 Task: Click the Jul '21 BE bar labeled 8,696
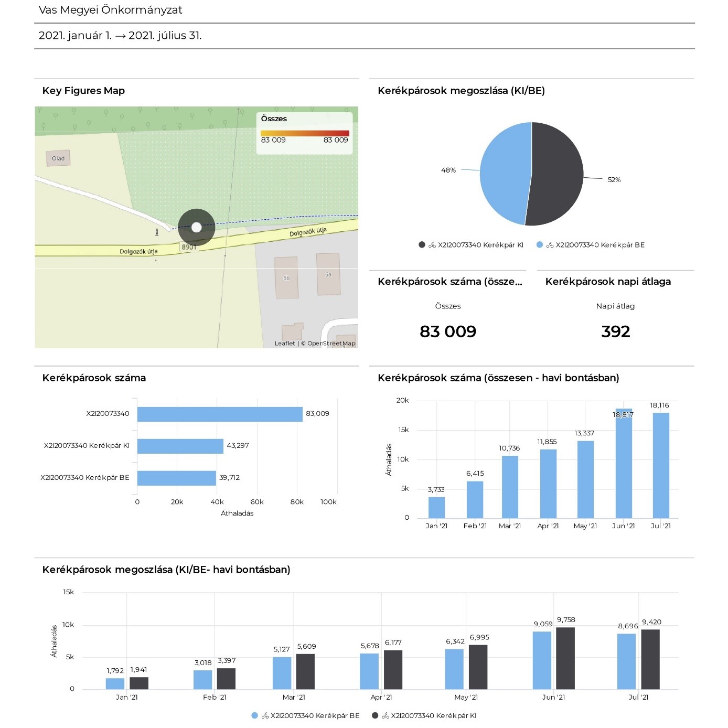pos(626,661)
